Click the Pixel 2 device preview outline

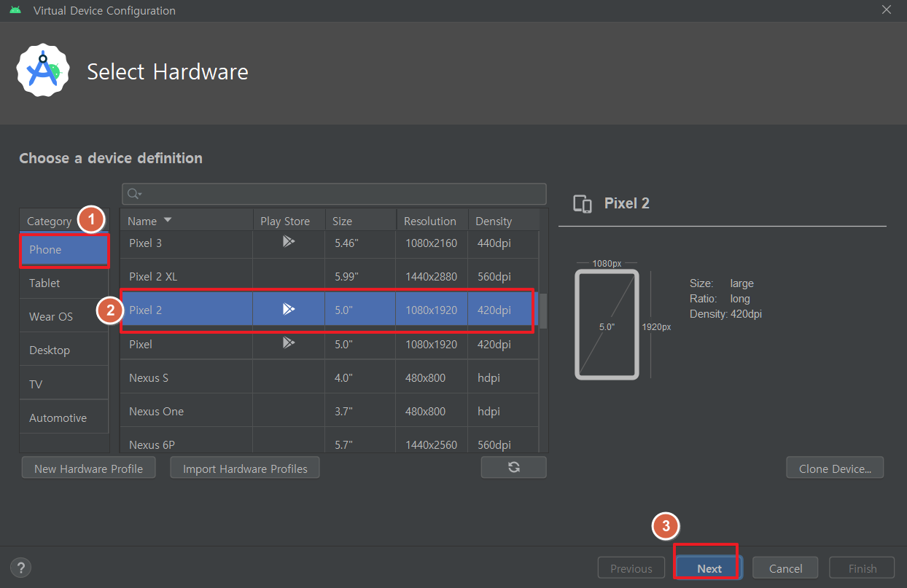(x=607, y=324)
